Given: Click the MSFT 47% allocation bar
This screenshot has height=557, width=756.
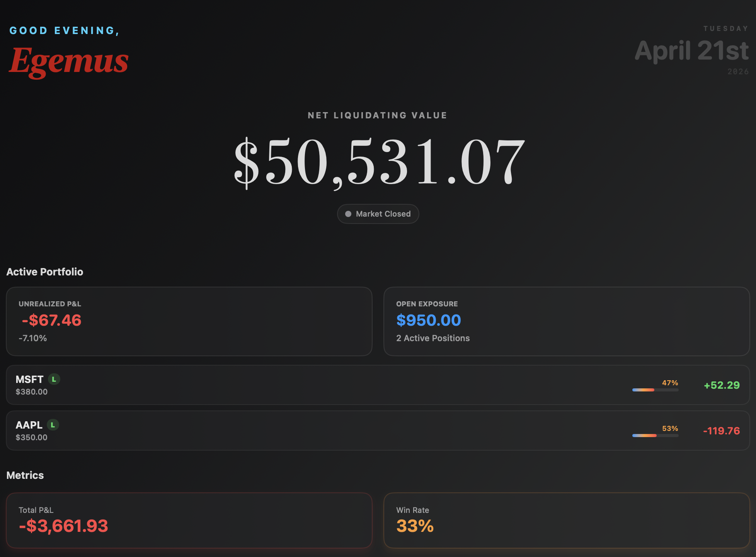Looking at the screenshot, I should click(x=656, y=390).
